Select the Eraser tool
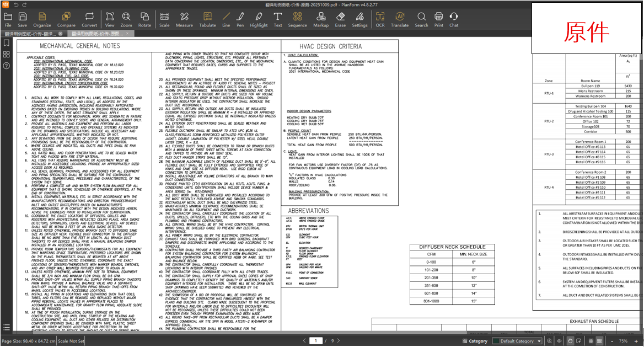This screenshot has width=644, height=347. (x=340, y=19)
